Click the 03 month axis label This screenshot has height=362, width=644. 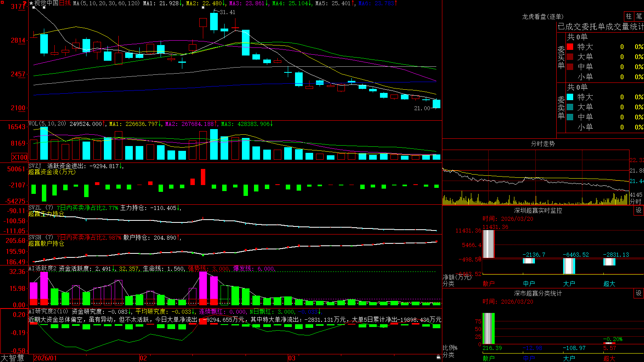(x=292, y=358)
